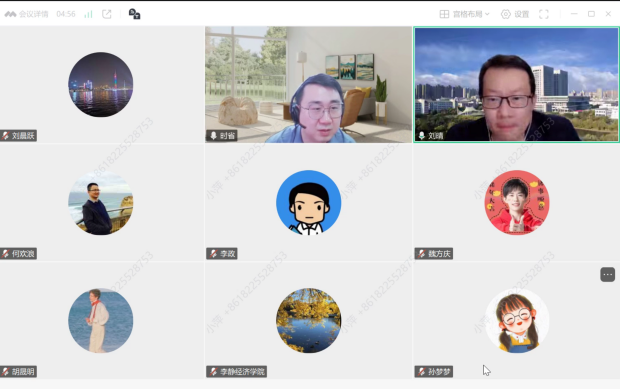
Task: Enter fullscreen mode icon
Action: coord(544,14)
